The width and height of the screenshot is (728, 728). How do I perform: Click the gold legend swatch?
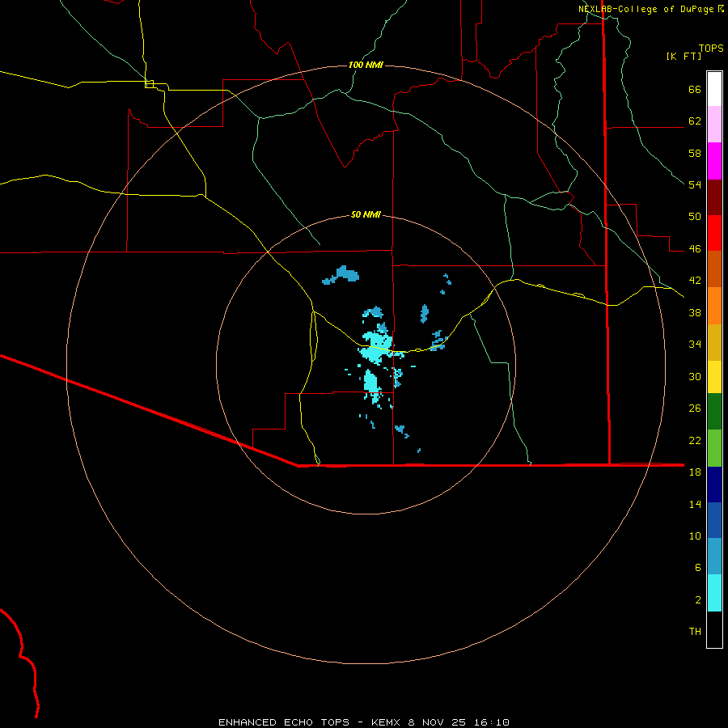point(714,342)
